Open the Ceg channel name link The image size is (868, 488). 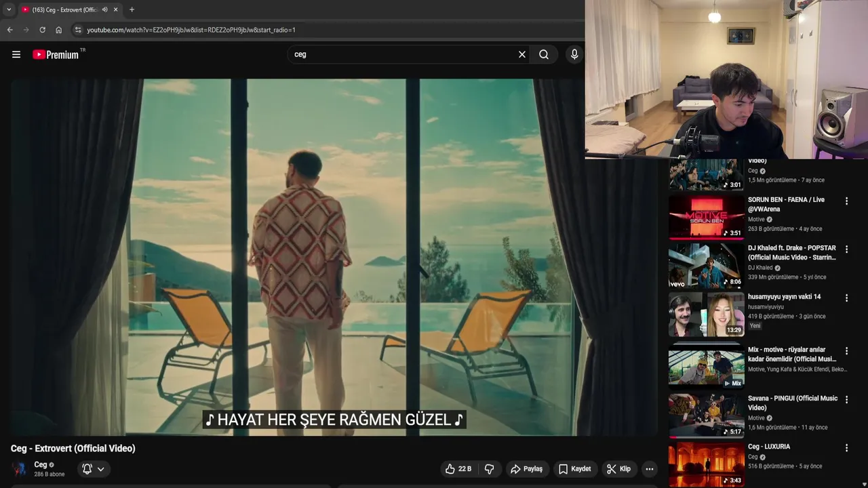point(41,465)
